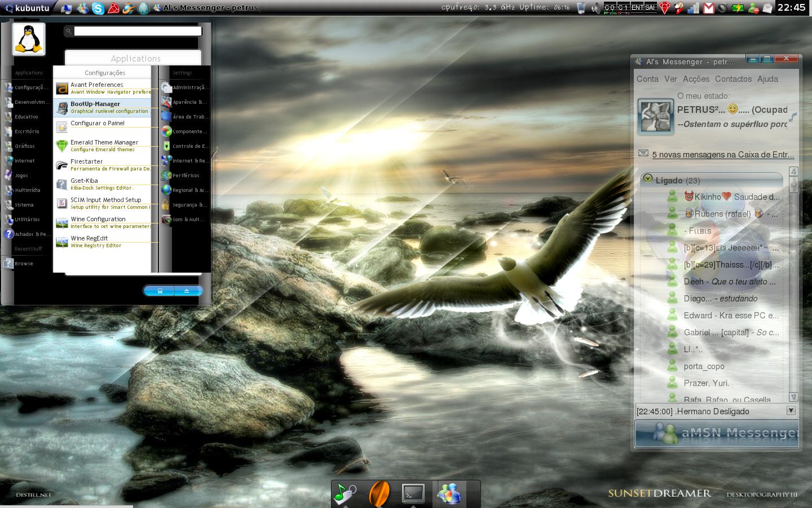This screenshot has height=508, width=812.
Task: Click the egg icon in top panel
Action: pyautogui.click(x=143, y=8)
